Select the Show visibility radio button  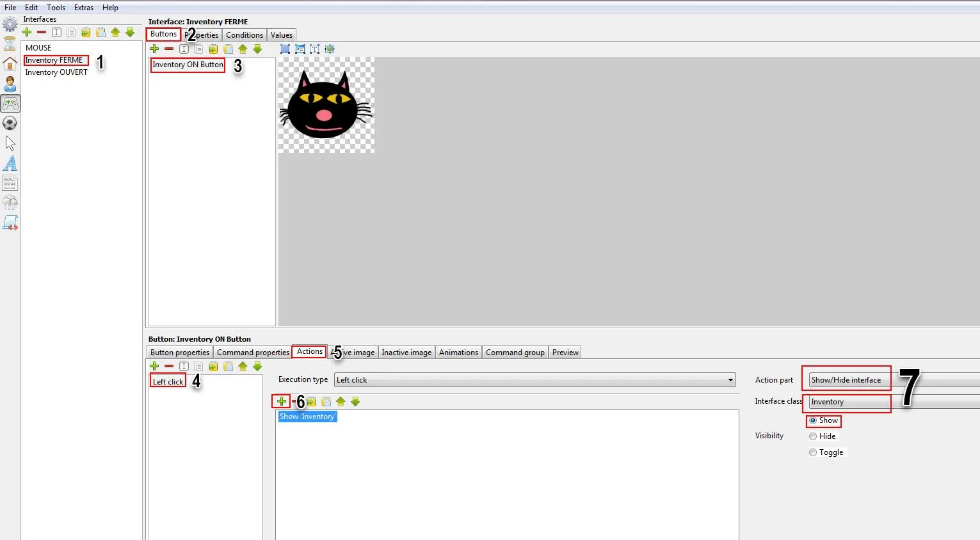(813, 420)
